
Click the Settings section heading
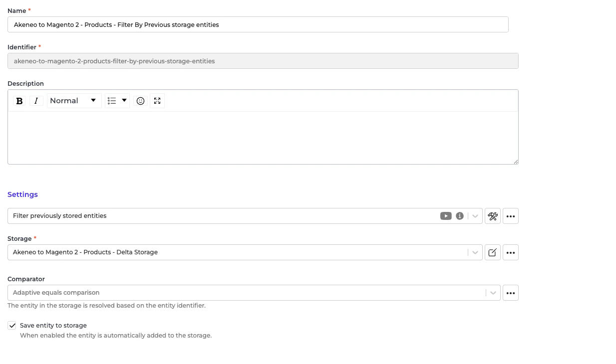22,194
